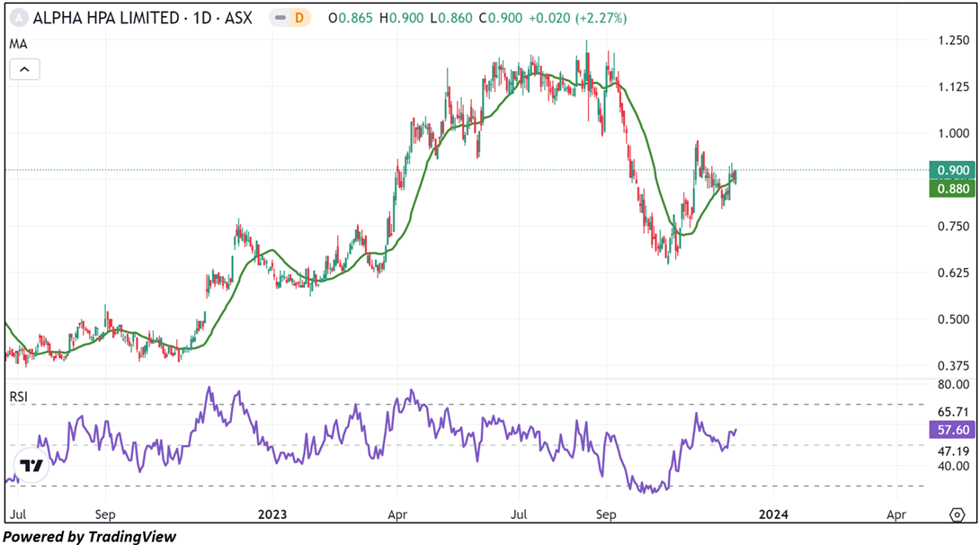Screen dimensions: 980x545
Task: Click the Alpha HPA symbol logo icon
Action: 20,18
